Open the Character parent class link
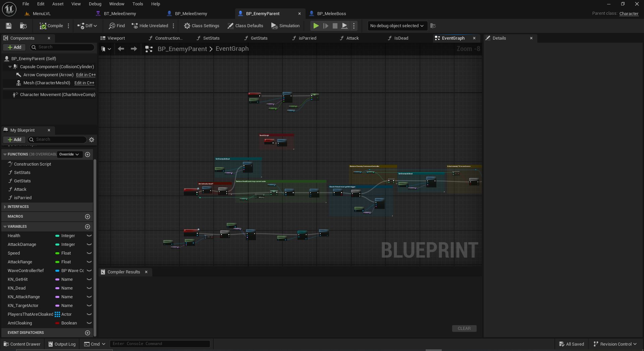Screen dimensions: 644x351 tap(629, 14)
